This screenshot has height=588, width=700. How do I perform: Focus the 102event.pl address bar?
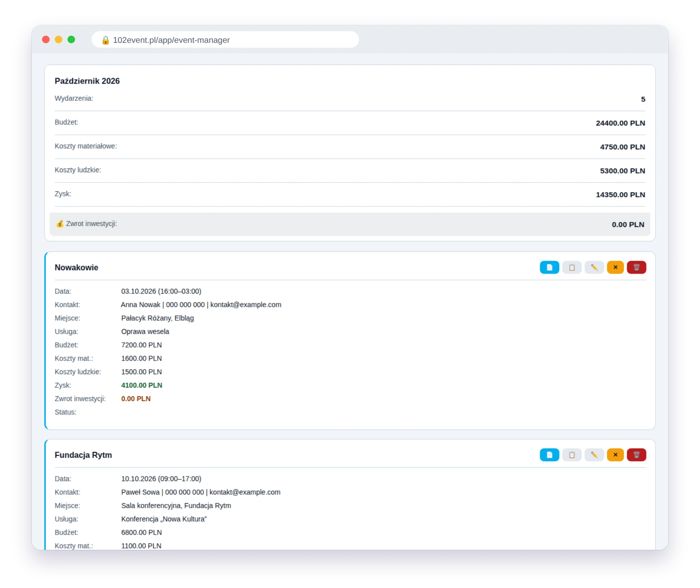point(225,39)
